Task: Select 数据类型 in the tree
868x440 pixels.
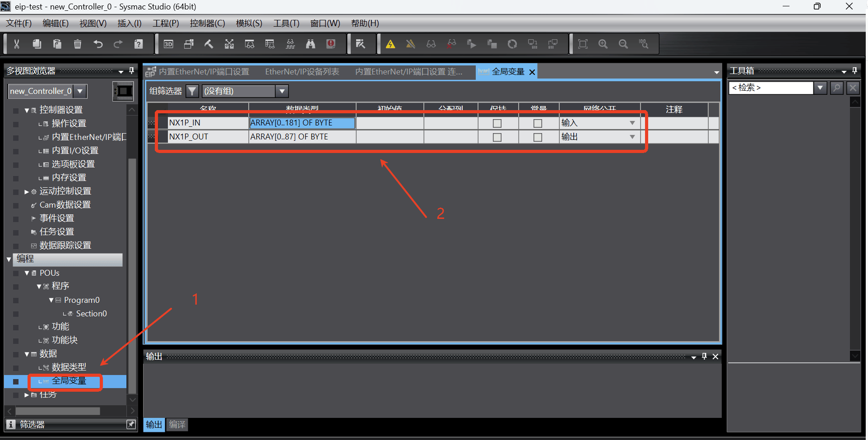Action: tap(69, 367)
